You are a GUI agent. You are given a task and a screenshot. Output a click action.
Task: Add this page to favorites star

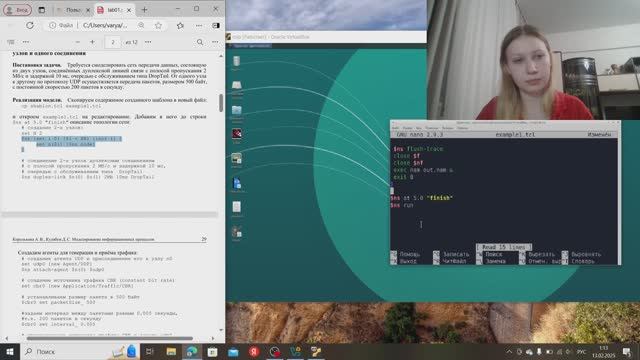(x=158, y=25)
